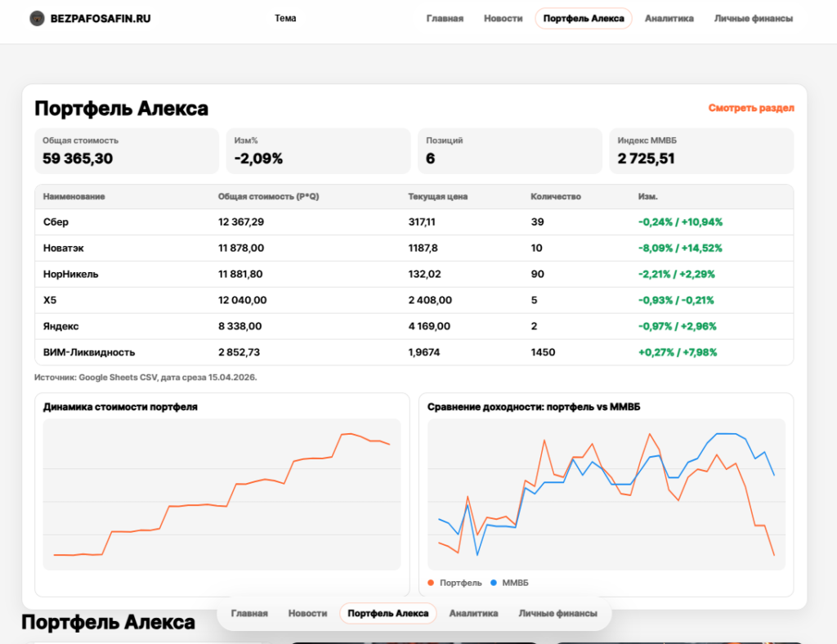
Task: Open Аналитика in bottom floating navigation
Action: [x=473, y=614]
